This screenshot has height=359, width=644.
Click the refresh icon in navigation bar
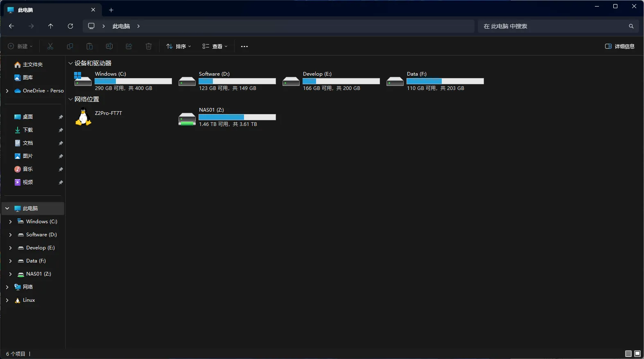[70, 26]
